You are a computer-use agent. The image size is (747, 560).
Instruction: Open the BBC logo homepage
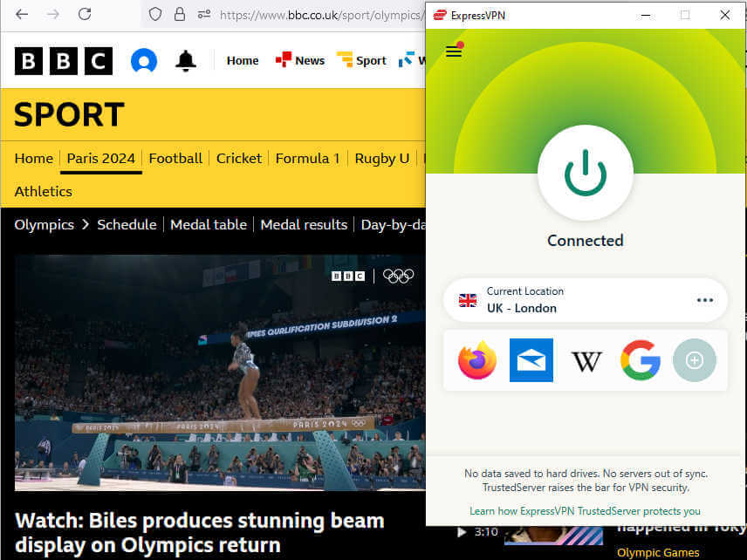64,61
